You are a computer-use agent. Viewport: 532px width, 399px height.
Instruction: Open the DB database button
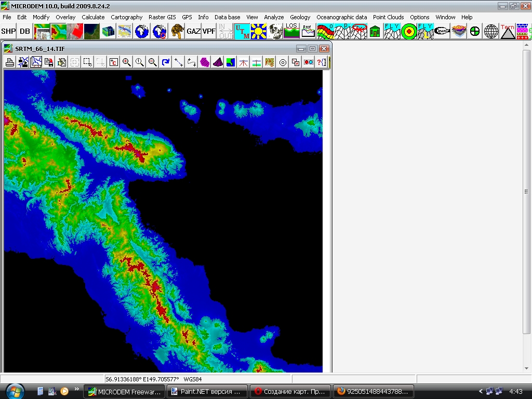25,31
